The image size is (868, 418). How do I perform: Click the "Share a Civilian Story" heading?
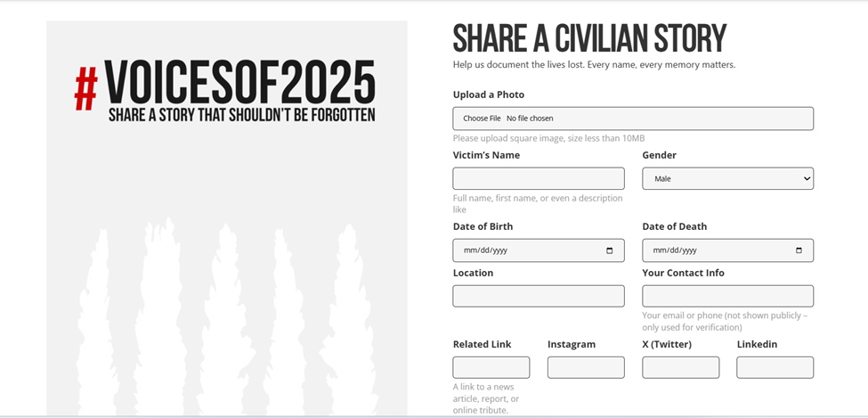tap(589, 38)
